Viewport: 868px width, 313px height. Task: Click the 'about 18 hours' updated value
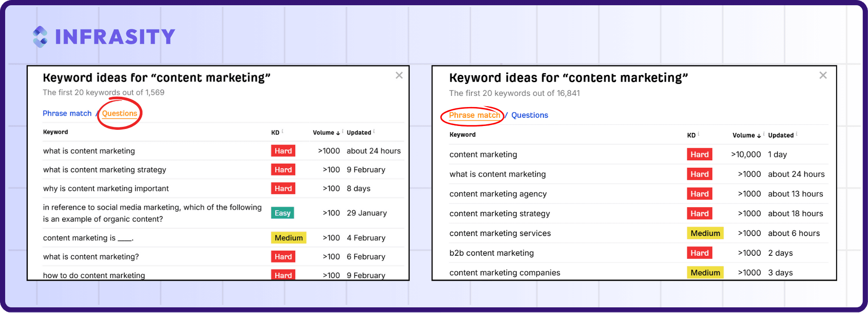click(x=795, y=214)
